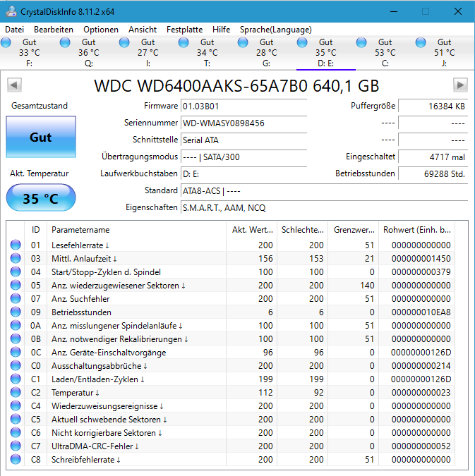475x476 pixels.
Task: Select the T: drive tab at 34 °C
Action: click(x=208, y=53)
